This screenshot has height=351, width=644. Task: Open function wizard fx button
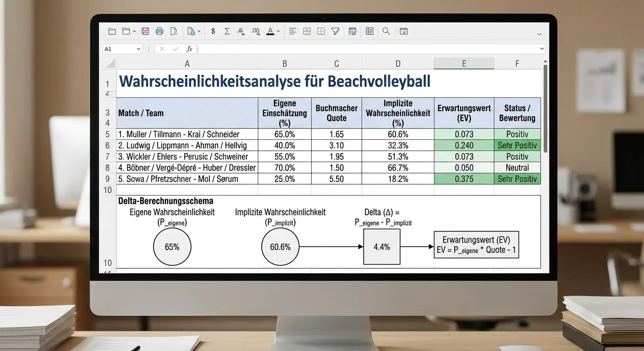[x=189, y=49]
